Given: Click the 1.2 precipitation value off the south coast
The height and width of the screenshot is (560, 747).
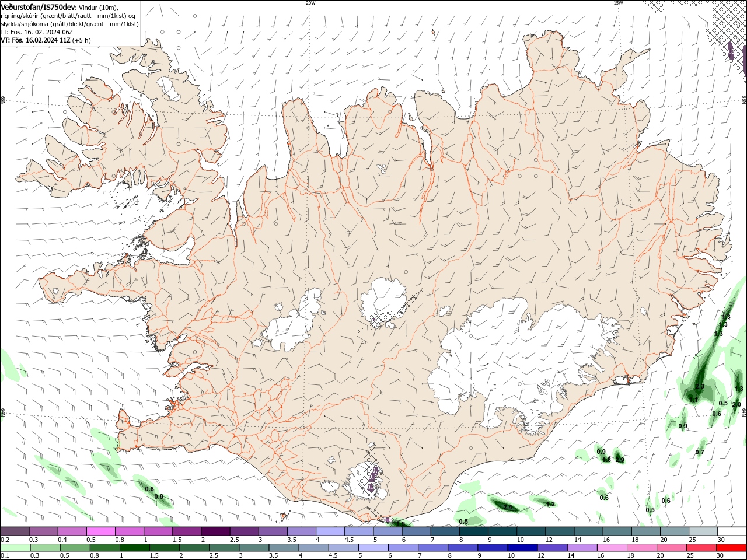Looking at the screenshot, I should [x=550, y=504].
